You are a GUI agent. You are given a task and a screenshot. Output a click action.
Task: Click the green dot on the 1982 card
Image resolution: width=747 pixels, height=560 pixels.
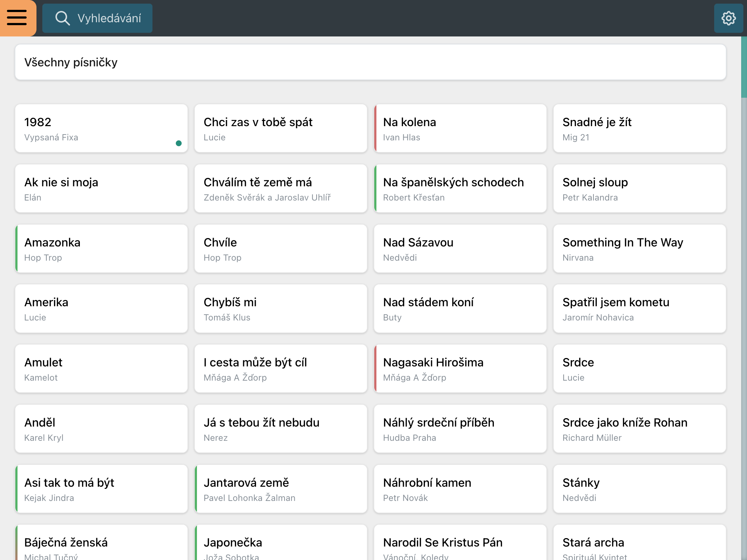(179, 143)
